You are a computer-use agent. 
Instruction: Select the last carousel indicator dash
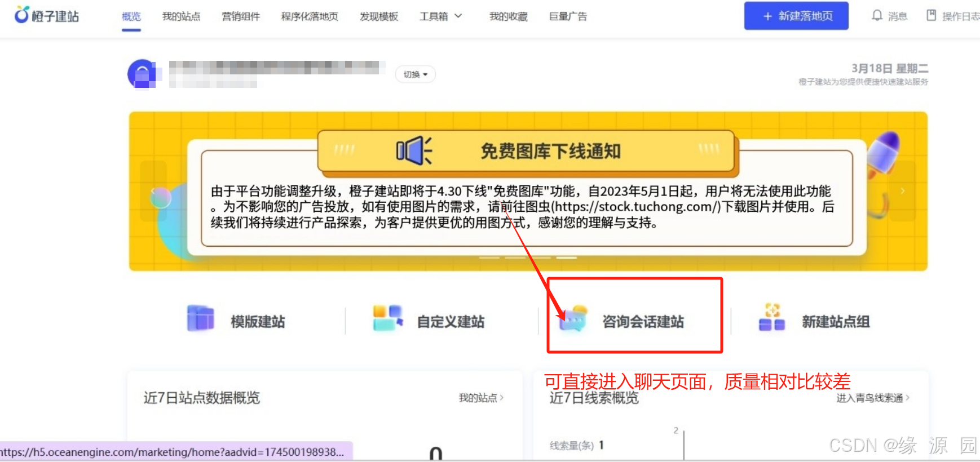tap(566, 257)
